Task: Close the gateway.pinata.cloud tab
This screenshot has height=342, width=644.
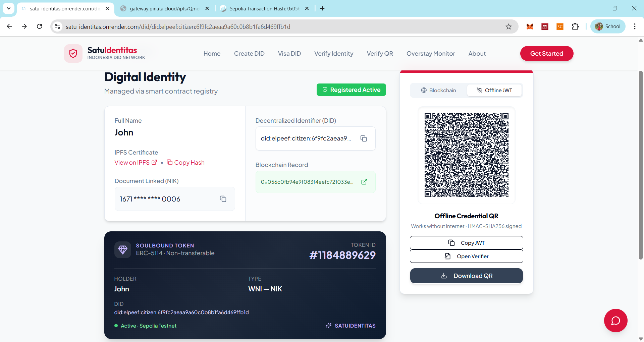Action: coord(207,8)
